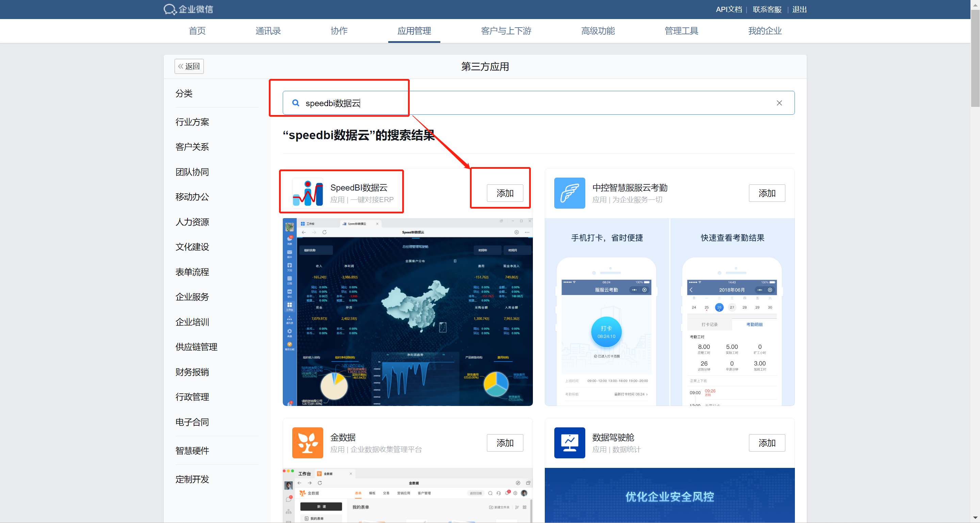Go to the 首页 tab
980x523 pixels.
[197, 31]
